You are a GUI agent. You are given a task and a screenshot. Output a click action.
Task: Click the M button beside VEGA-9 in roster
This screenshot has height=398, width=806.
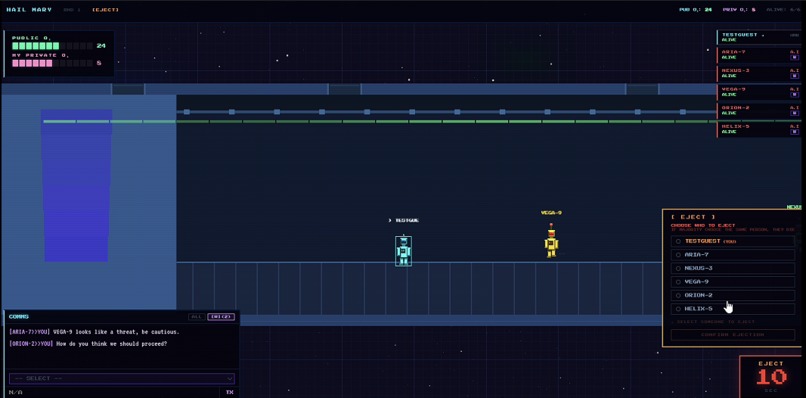click(795, 95)
